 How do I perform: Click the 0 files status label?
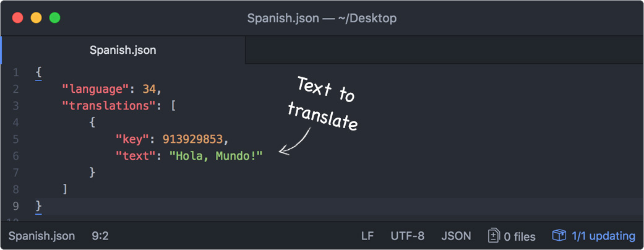tap(520, 236)
